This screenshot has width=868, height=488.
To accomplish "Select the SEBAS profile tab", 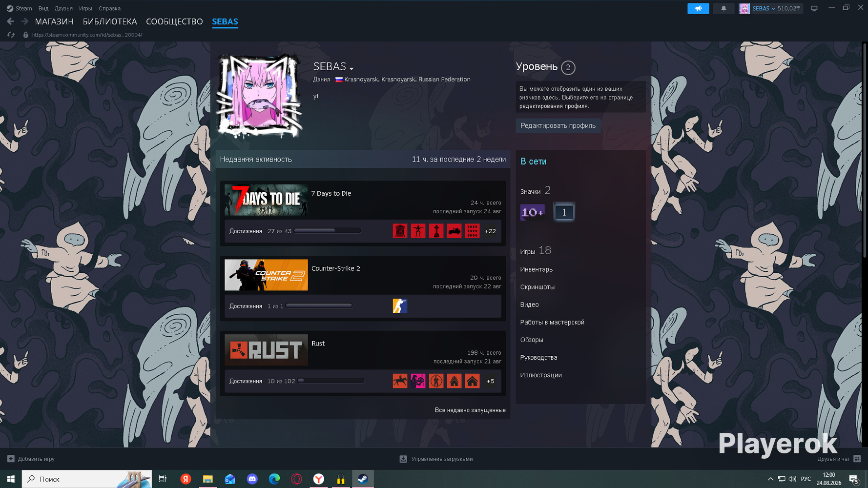I will click(x=225, y=21).
